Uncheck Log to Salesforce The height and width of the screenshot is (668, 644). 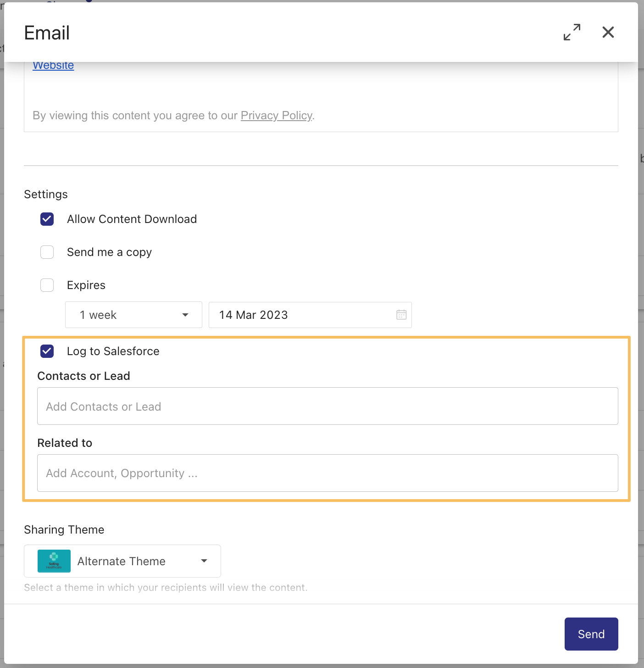(47, 351)
